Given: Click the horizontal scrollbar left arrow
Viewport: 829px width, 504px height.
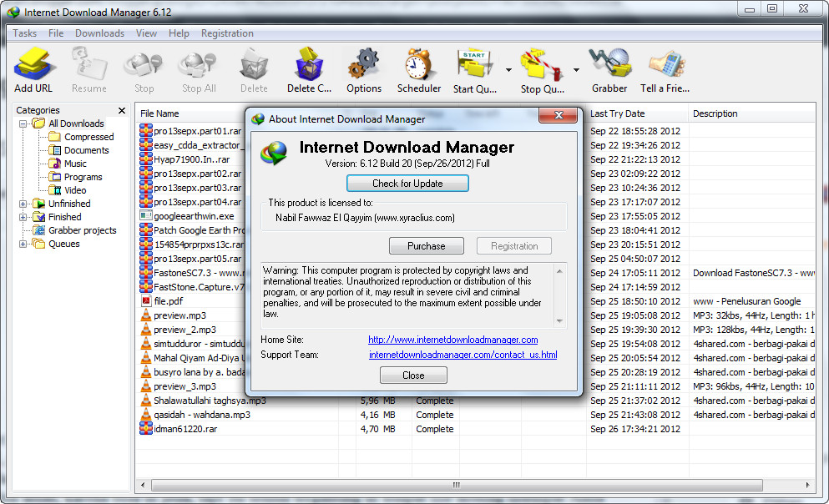Looking at the screenshot, I should [143, 485].
